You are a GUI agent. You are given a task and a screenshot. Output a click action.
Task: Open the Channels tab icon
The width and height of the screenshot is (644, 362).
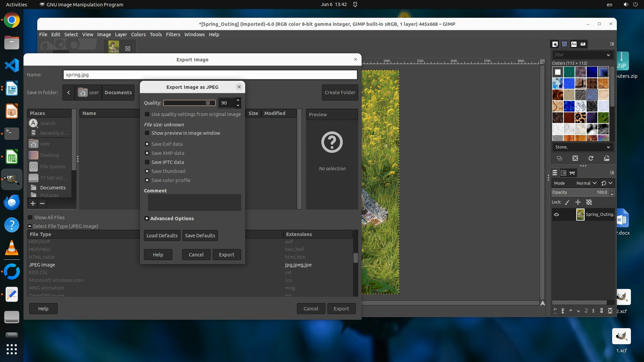coord(563,173)
